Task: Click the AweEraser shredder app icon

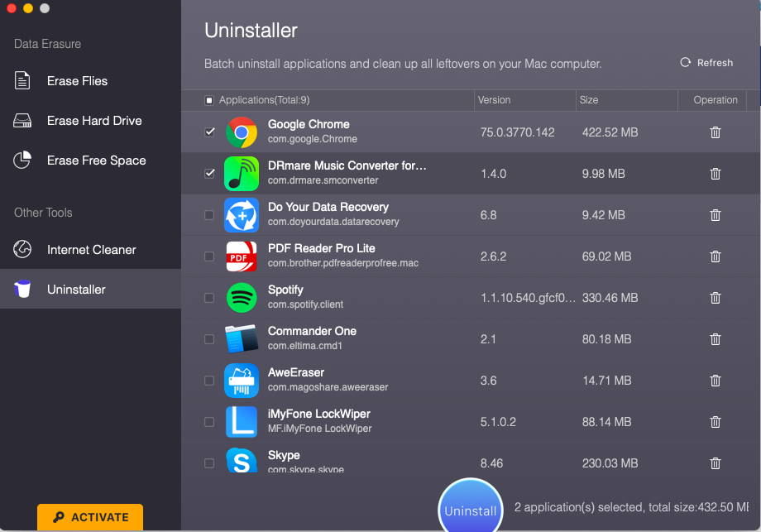Action: tap(242, 380)
